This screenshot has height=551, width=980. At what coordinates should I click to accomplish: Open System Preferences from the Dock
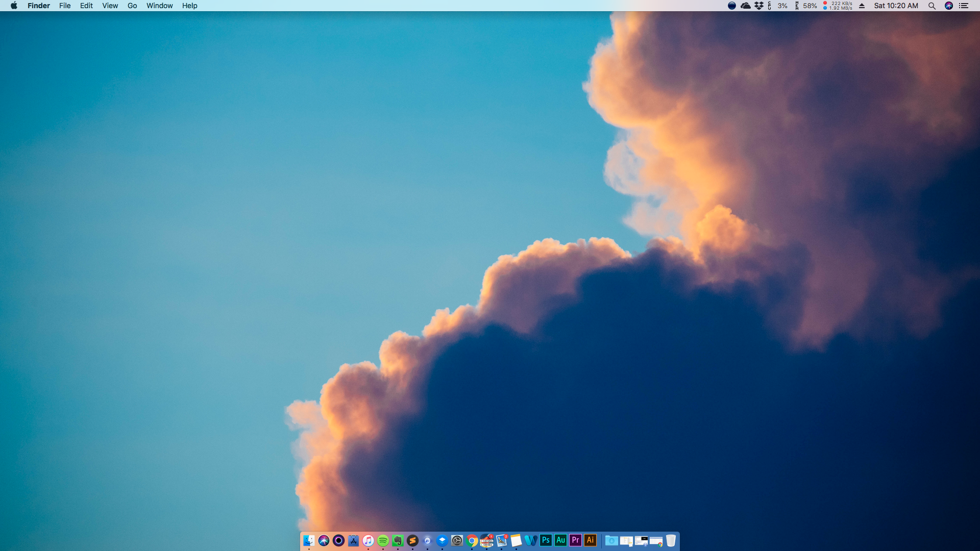pos(457,540)
